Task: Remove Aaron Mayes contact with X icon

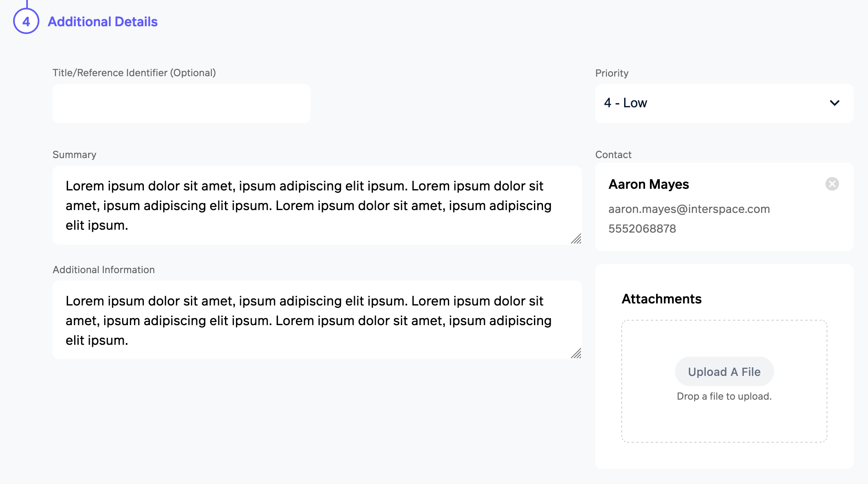Action: click(832, 184)
